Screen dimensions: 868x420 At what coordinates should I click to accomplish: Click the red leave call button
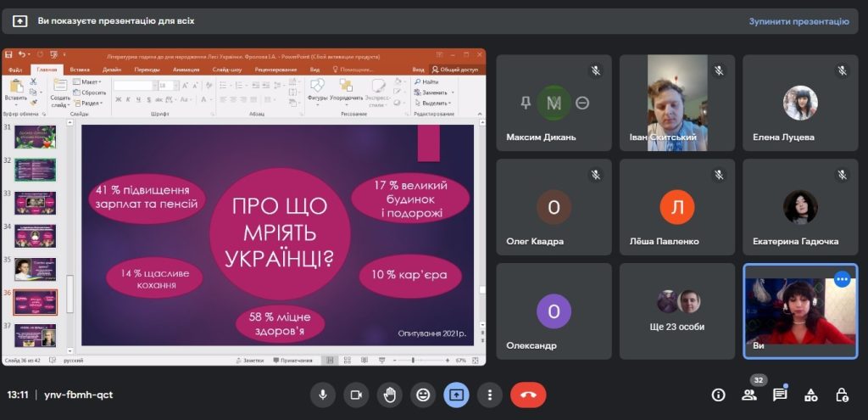[528, 395]
